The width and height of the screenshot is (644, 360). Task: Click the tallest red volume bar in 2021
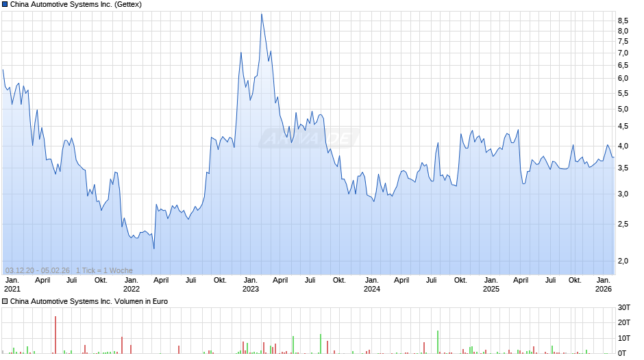click(55, 335)
